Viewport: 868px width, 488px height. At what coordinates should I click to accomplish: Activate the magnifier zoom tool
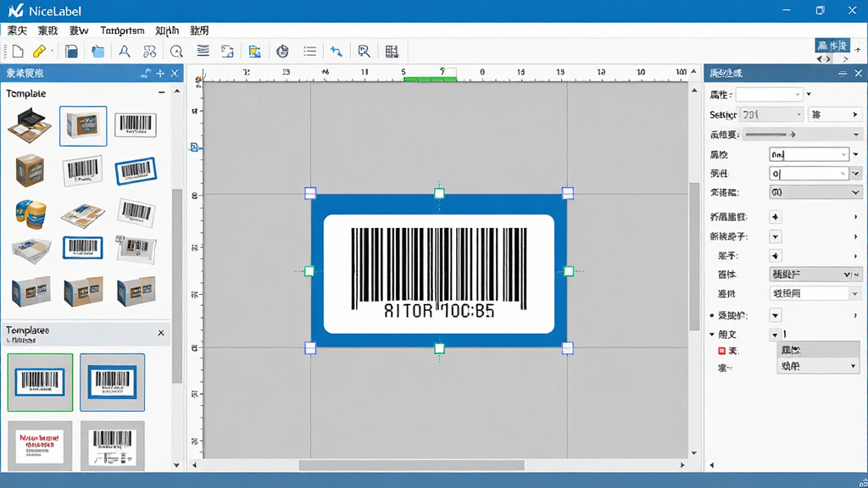[x=176, y=52]
